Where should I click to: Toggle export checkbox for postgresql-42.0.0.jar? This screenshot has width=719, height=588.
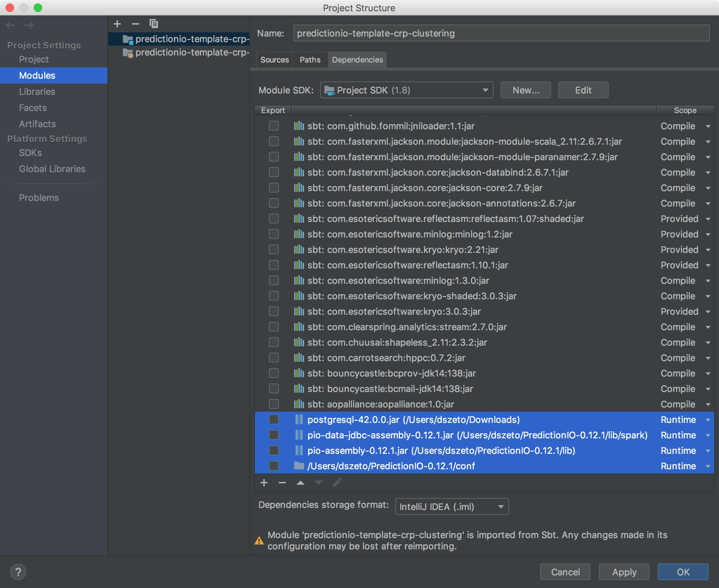[274, 419]
